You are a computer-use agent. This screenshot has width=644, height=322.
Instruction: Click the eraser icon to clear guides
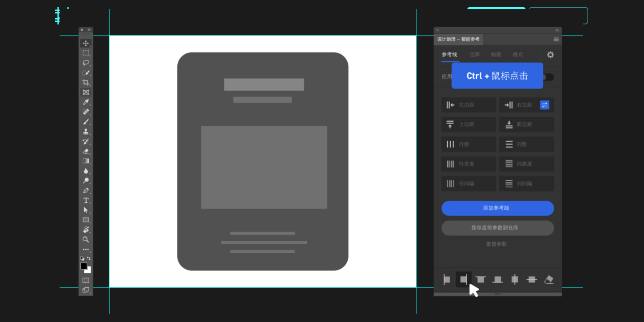coord(549,279)
